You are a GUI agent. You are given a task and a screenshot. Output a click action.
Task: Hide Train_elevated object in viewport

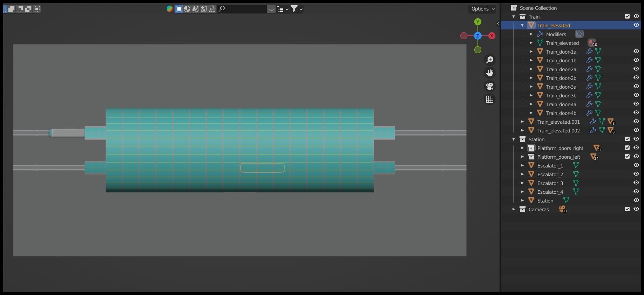tap(636, 25)
